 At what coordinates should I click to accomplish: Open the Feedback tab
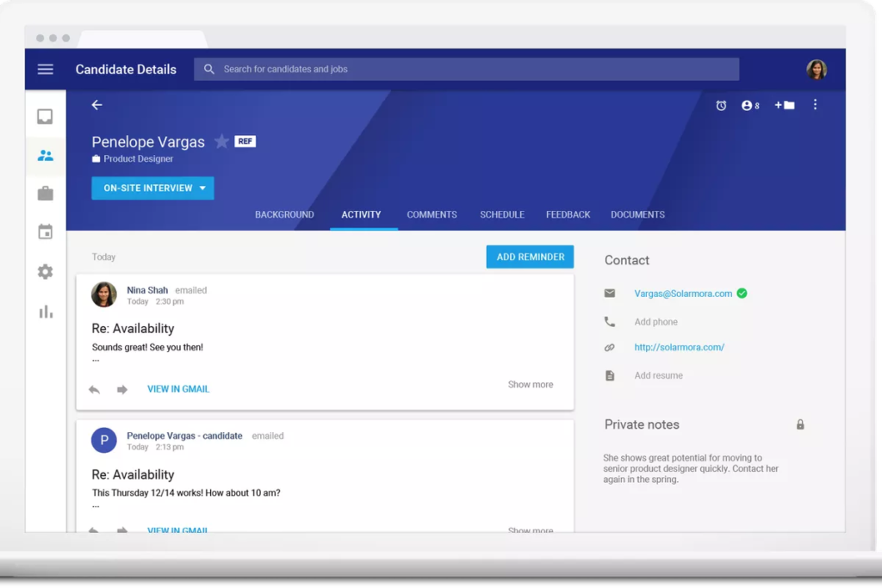[568, 214]
